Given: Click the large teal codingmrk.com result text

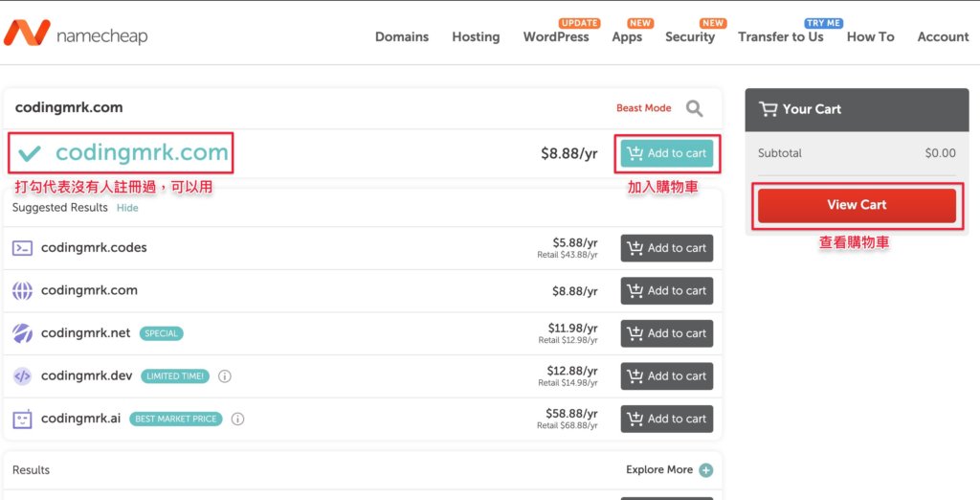Looking at the screenshot, I should point(142,152).
